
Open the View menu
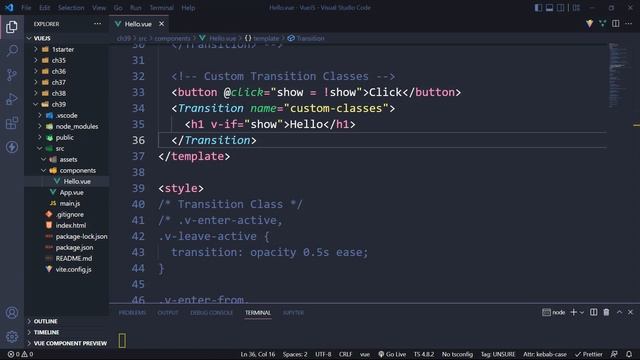[99, 8]
